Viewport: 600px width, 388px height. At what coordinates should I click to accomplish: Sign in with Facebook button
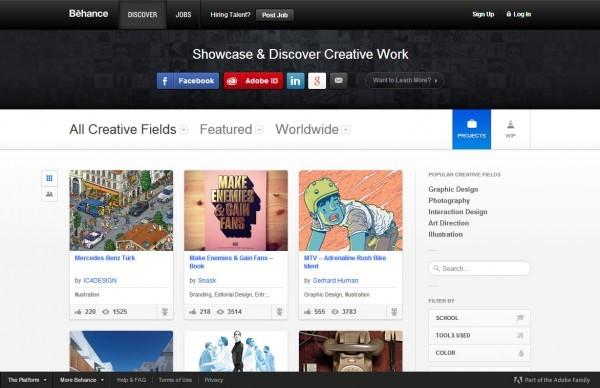tap(188, 81)
